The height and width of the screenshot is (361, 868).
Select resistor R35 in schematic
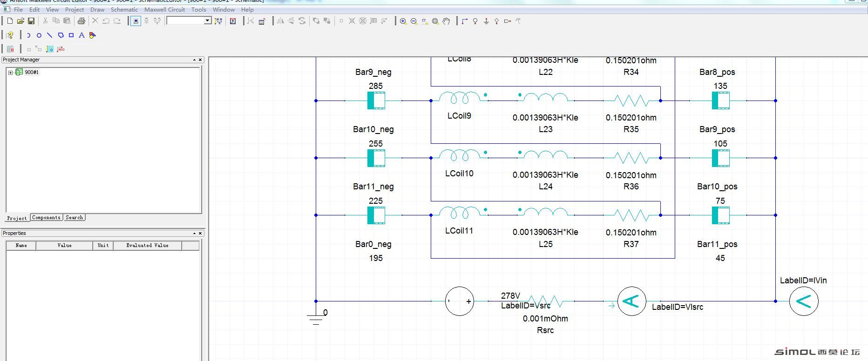point(631,100)
